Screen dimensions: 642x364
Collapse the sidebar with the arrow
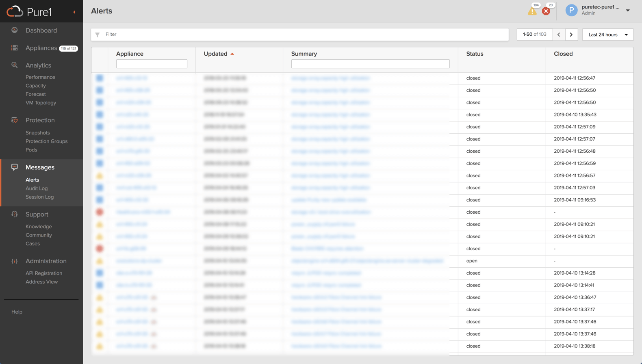pyautogui.click(x=74, y=12)
